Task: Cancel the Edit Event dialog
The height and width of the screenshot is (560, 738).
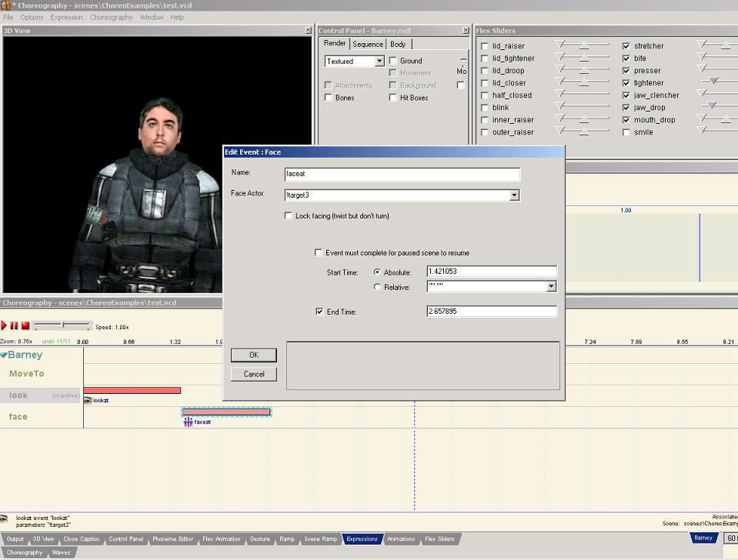Action: tap(254, 374)
